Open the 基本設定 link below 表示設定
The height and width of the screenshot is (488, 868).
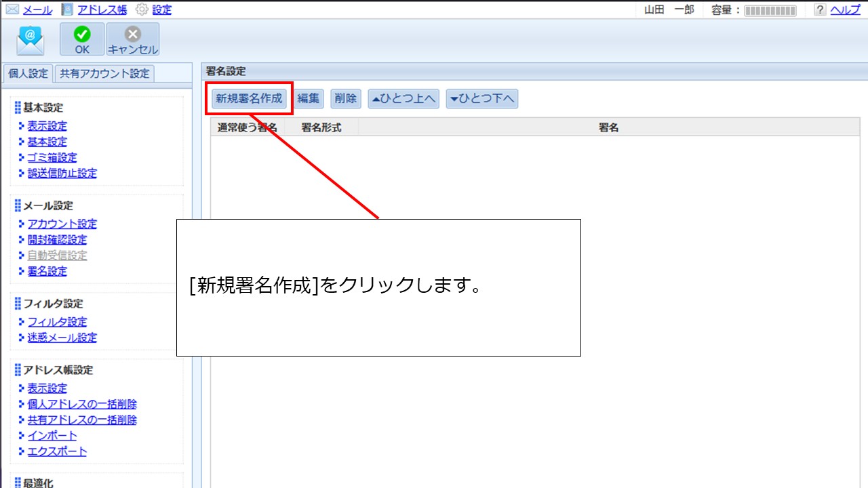pyautogui.click(x=47, y=142)
